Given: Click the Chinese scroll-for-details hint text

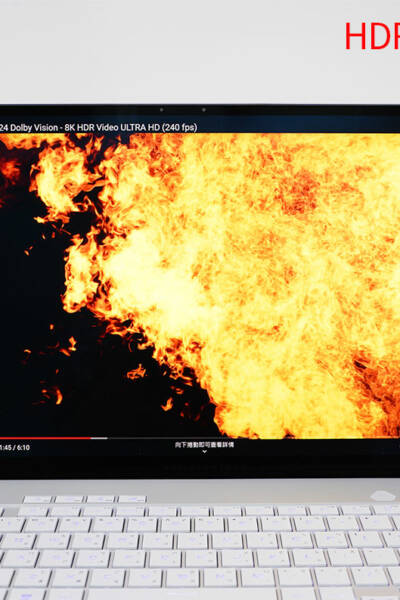Looking at the screenshot, I should coord(204,445).
